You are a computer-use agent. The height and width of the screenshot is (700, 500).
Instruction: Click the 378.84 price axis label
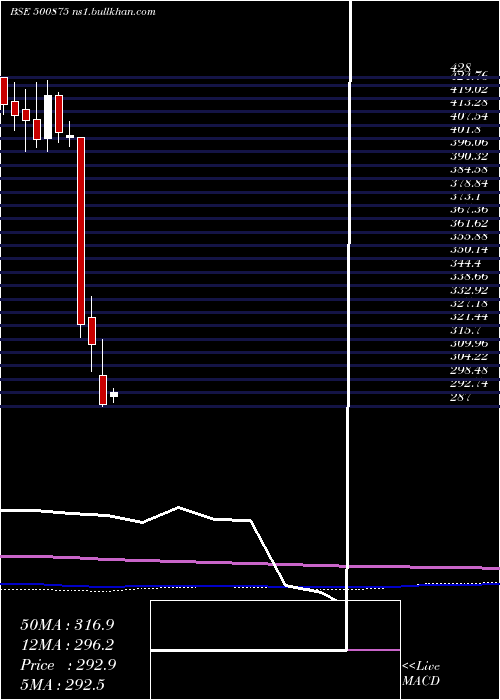coord(469,183)
